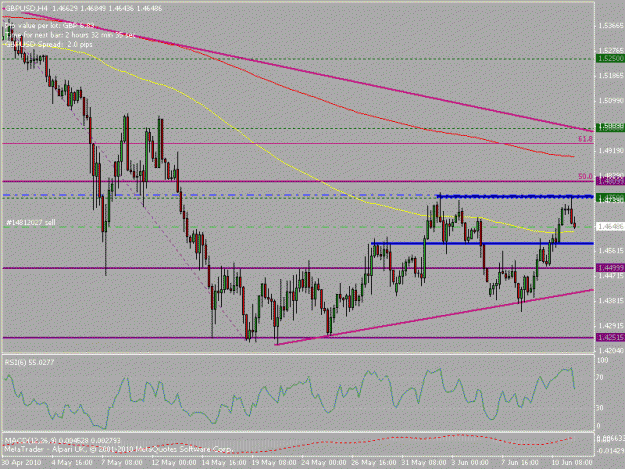Click the 1.50990 price axis label

pyautogui.click(x=610, y=101)
